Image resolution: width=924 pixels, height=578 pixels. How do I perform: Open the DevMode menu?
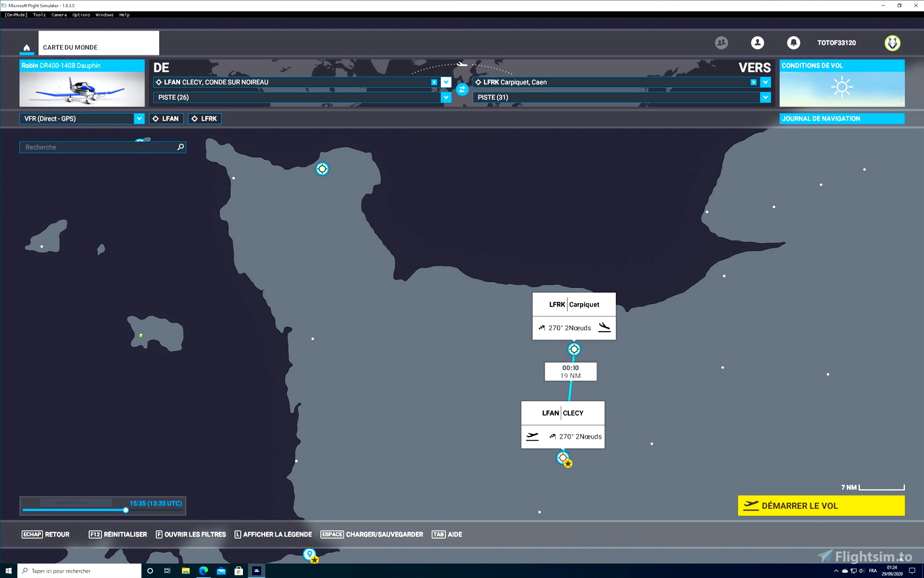coord(16,15)
